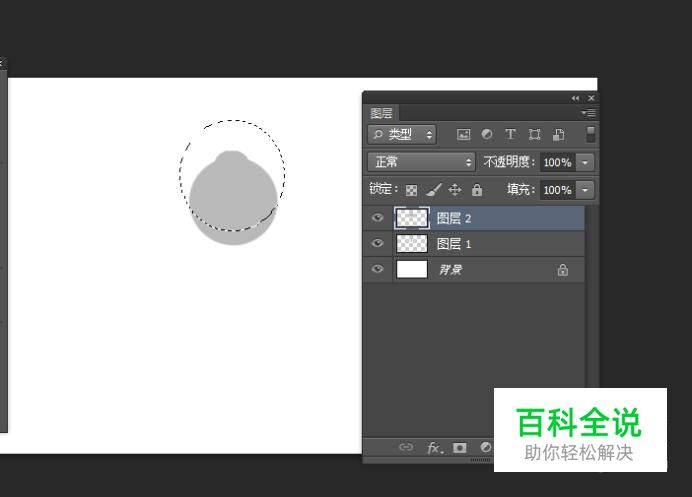Open the 不透明度 opacity slider arrow
This screenshot has height=497, width=692.
pyautogui.click(x=585, y=162)
